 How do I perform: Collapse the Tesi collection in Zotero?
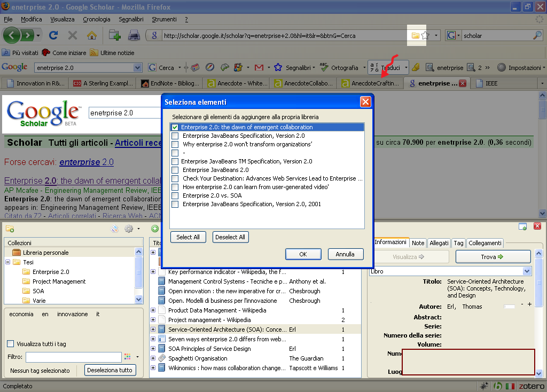point(7,262)
